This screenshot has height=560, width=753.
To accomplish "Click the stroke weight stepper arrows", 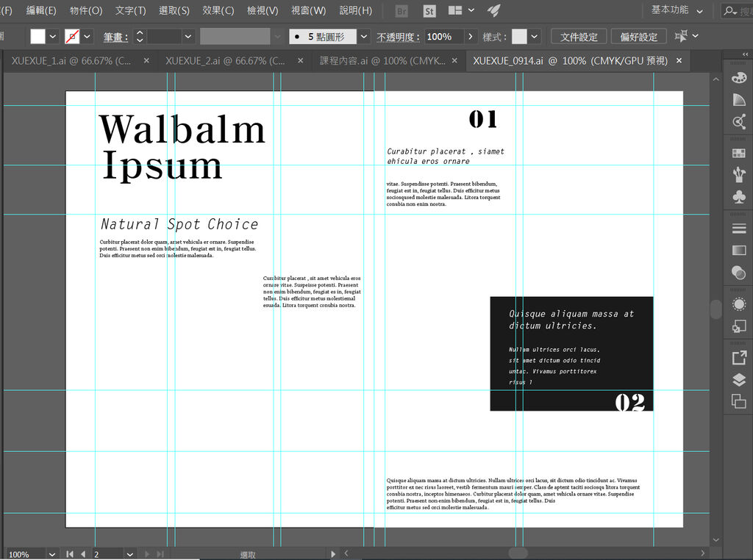I will 140,37.
